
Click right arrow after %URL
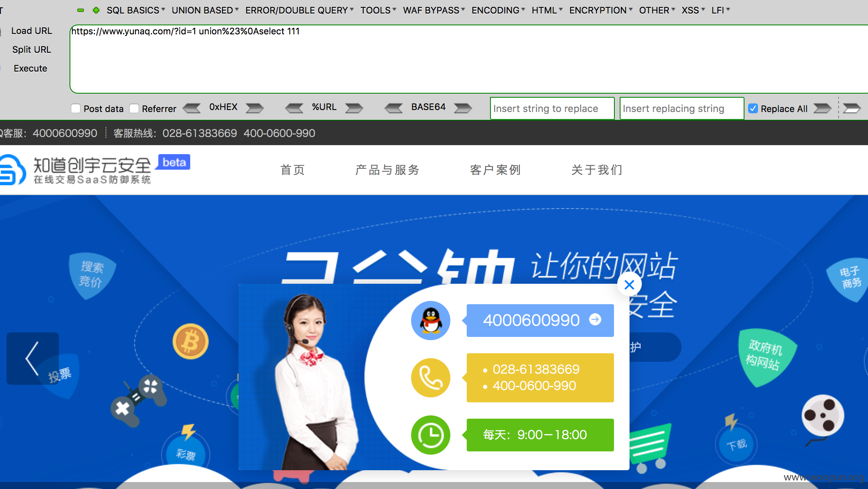[354, 108]
